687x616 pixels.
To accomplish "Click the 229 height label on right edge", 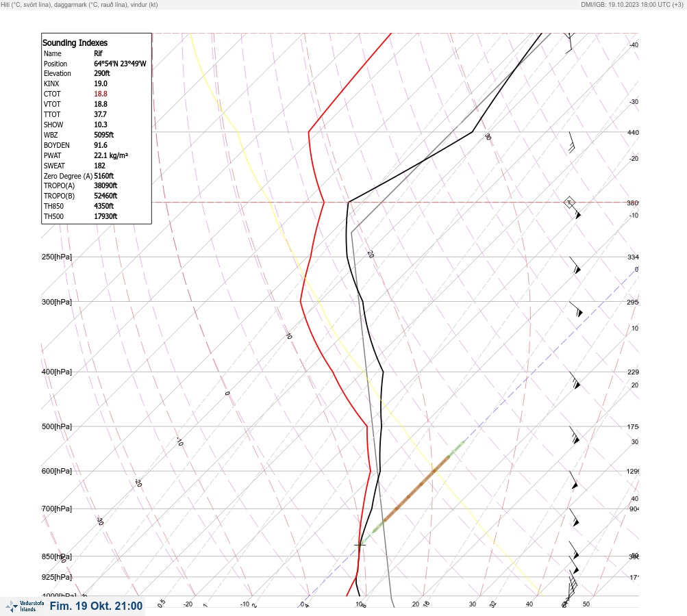I will click(x=633, y=372).
